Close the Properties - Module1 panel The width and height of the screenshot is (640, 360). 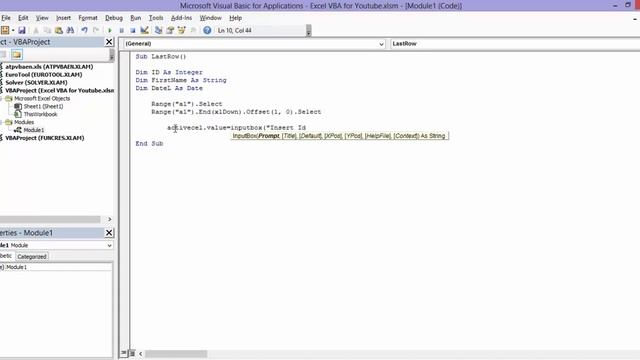(x=109, y=233)
